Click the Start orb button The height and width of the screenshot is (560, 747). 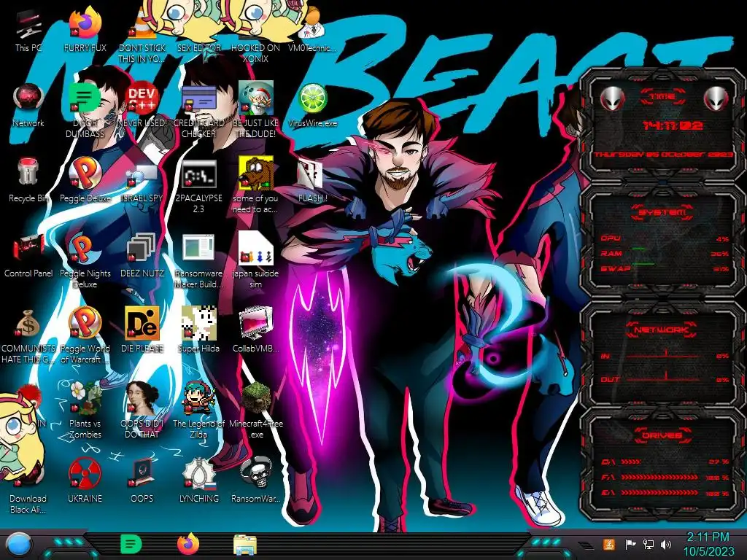(x=18, y=545)
